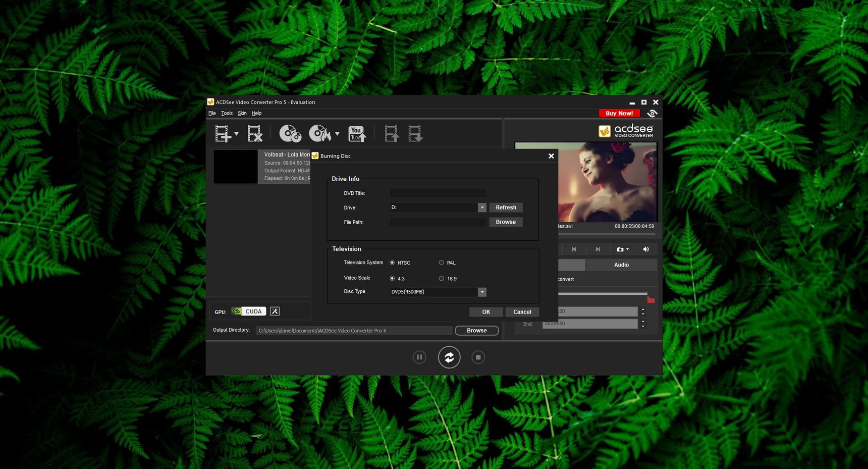
Task: Click the YouTube upload icon
Action: (x=357, y=134)
